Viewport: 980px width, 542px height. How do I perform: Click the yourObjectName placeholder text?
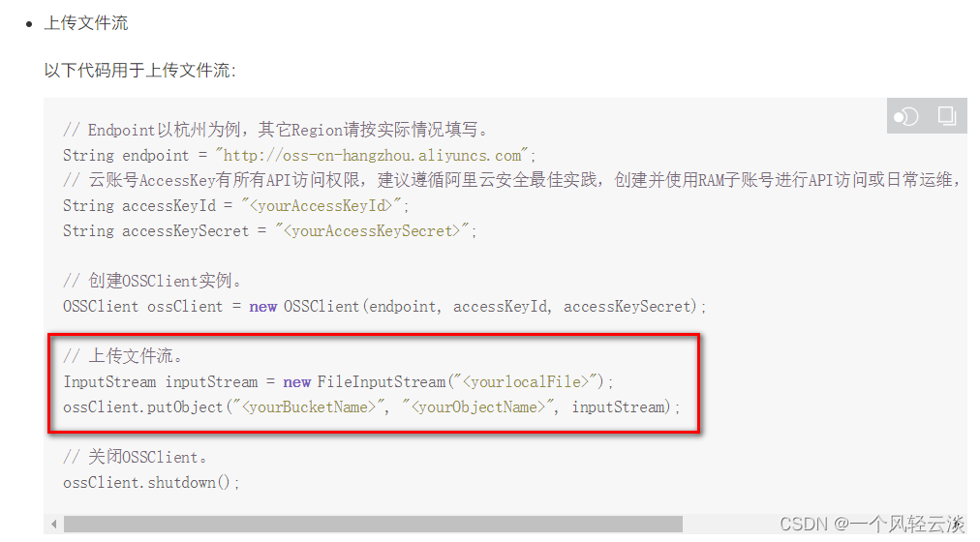click(x=477, y=407)
